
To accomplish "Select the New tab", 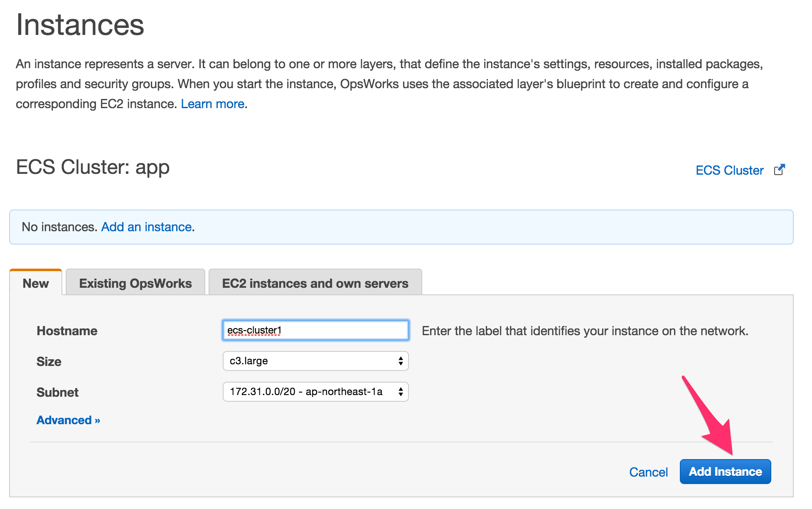I will pyautogui.click(x=36, y=283).
